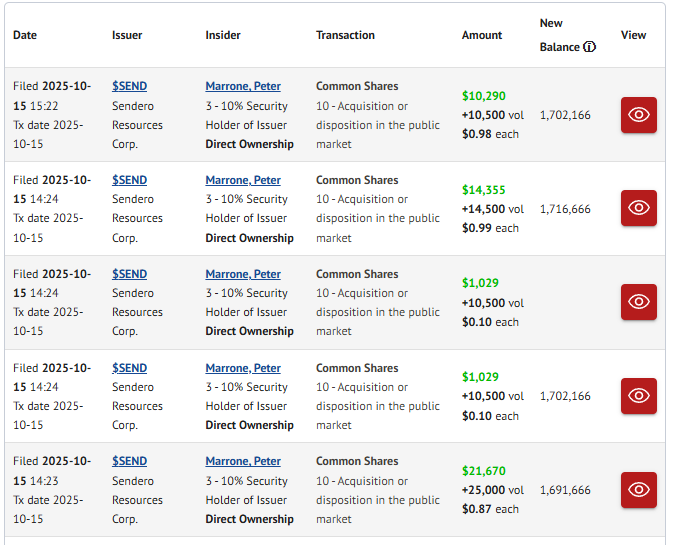The image size is (674, 545).
Task: Click Filed 2025-10-15 15:22 date cell
Action: (x=52, y=115)
